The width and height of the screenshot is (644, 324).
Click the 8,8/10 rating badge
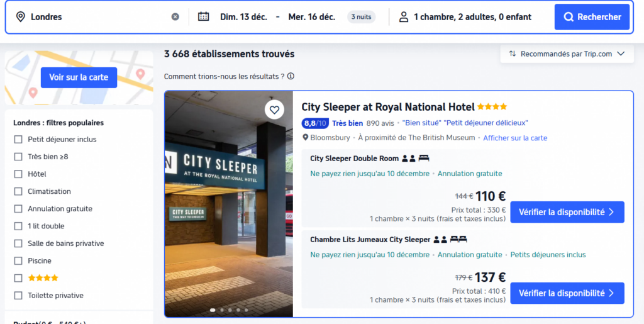(x=315, y=123)
